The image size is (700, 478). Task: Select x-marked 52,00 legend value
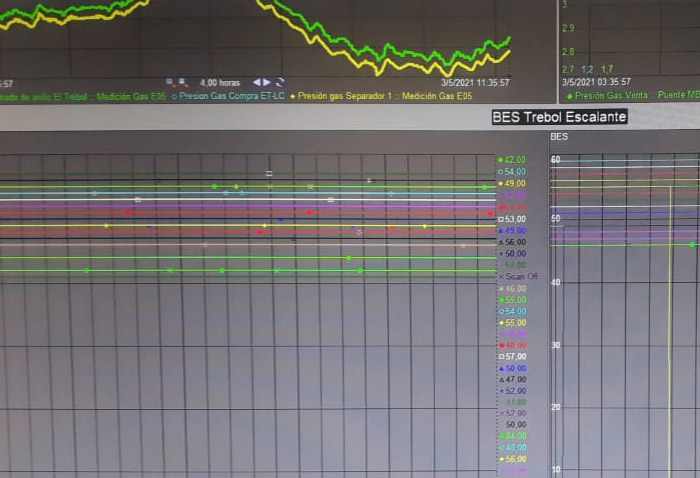click(x=512, y=413)
